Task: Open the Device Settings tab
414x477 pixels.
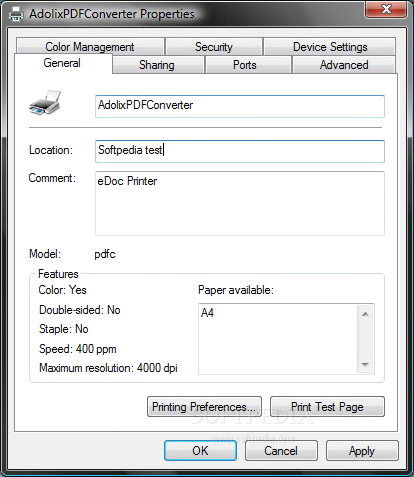Action: pyautogui.click(x=330, y=47)
